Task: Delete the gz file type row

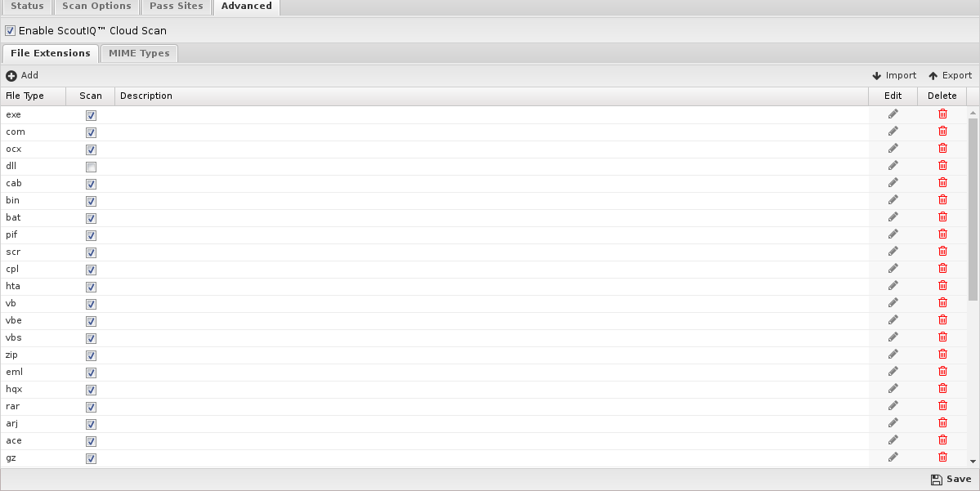Action: (942, 458)
